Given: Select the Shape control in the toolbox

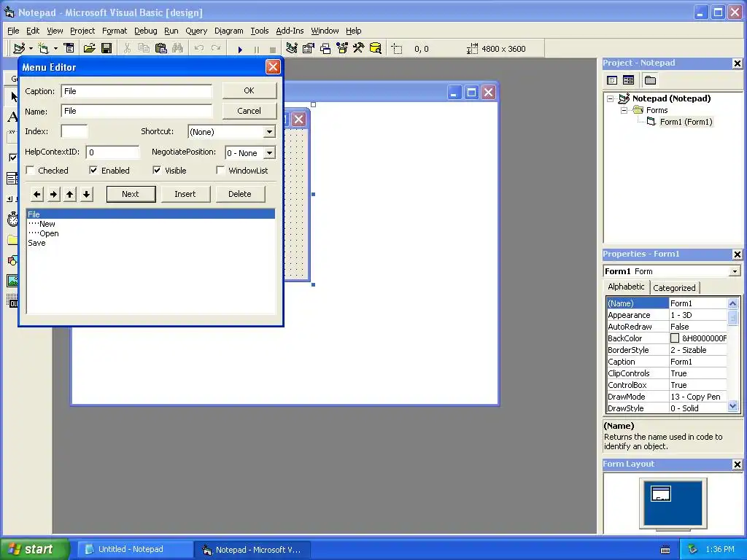Looking at the screenshot, I should pyautogui.click(x=13, y=260).
